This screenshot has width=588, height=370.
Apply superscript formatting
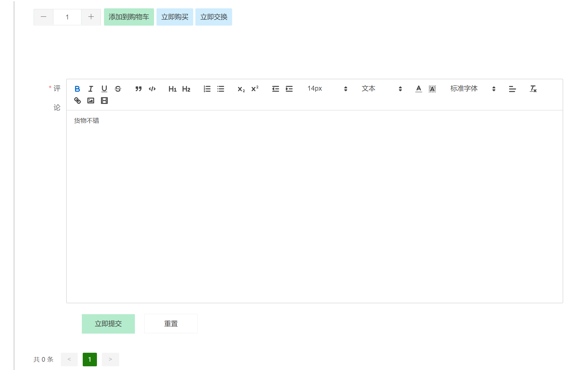pos(255,89)
